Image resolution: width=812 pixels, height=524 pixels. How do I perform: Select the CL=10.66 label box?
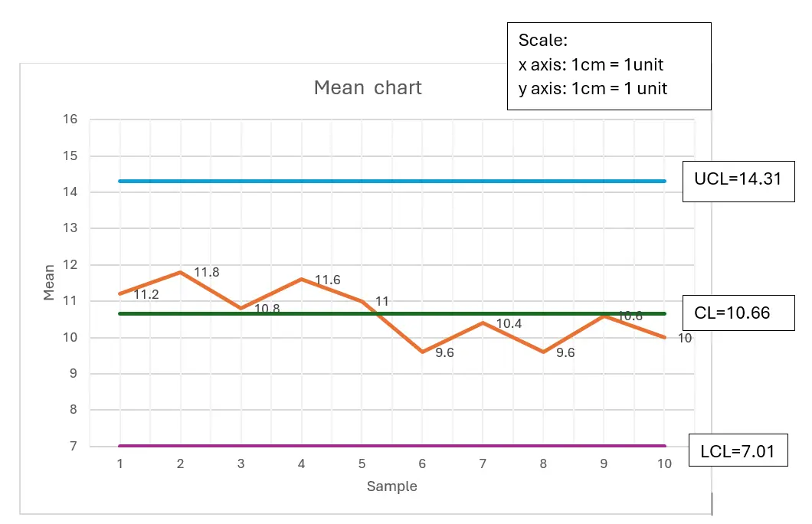point(738,313)
